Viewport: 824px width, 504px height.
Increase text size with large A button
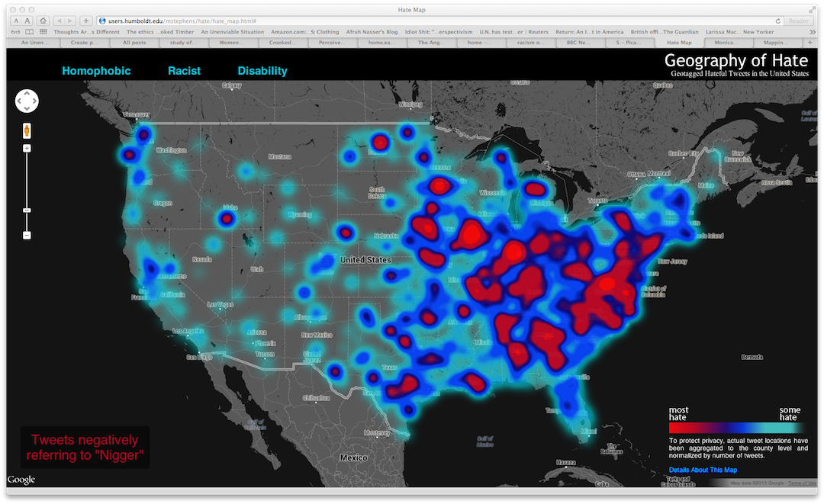click(x=27, y=21)
